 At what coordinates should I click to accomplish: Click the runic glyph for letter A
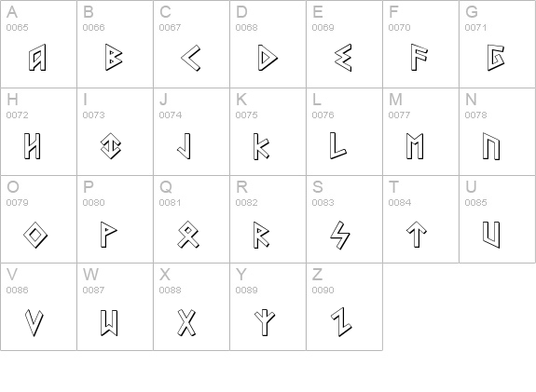[x=37, y=58]
